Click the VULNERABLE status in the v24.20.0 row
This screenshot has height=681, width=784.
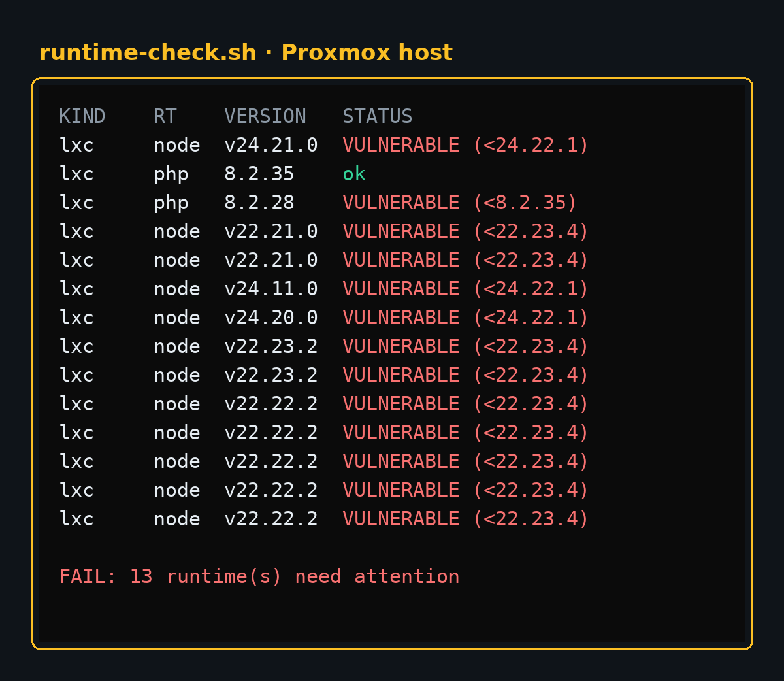coord(466,318)
